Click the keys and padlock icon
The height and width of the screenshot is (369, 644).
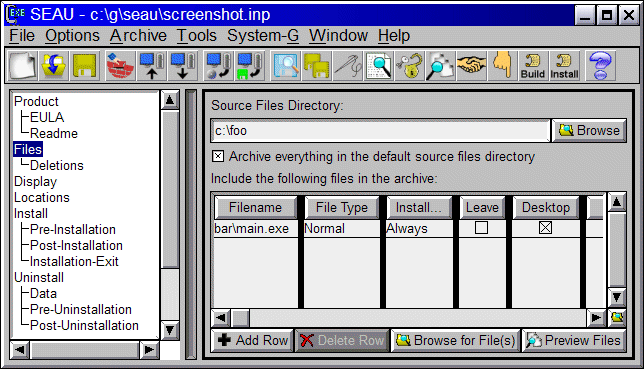click(x=409, y=66)
